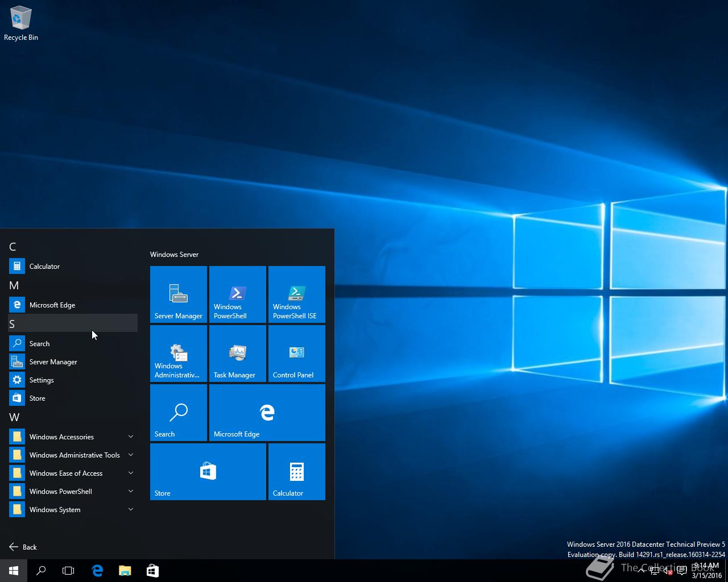Click the Server Manager tile

coord(179,294)
